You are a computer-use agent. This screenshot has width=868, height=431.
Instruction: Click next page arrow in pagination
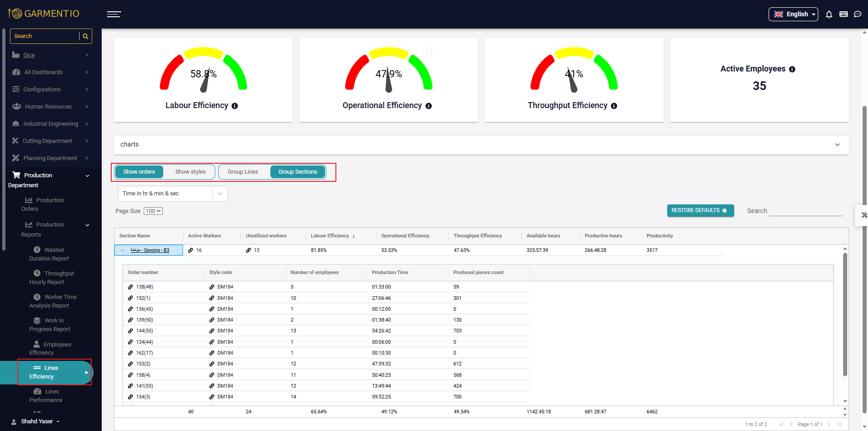coord(829,424)
